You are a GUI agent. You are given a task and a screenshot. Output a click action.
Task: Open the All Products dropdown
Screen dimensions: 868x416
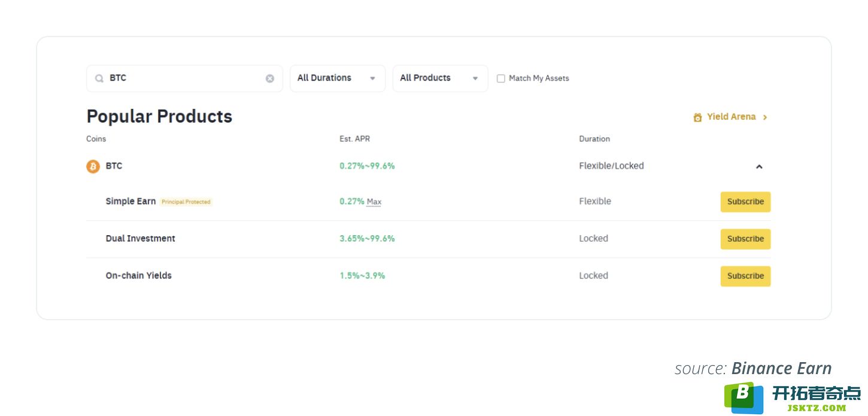(x=440, y=78)
